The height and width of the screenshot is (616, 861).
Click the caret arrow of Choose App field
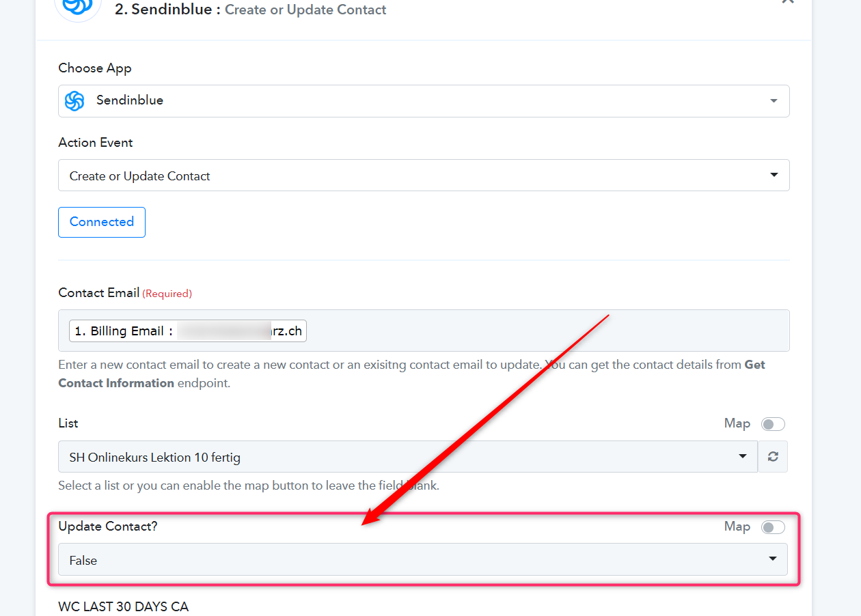tap(774, 101)
